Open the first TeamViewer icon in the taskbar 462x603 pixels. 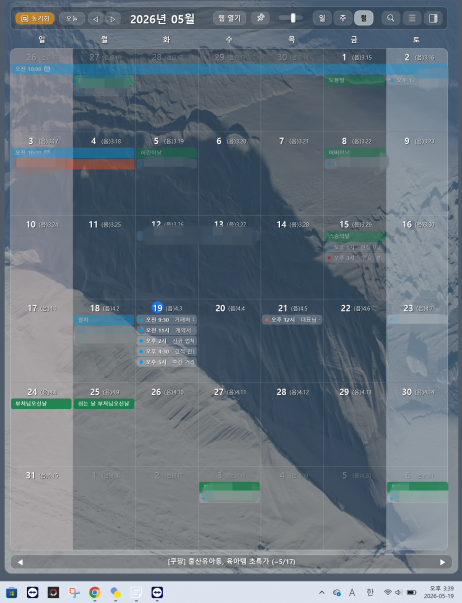tap(32, 593)
